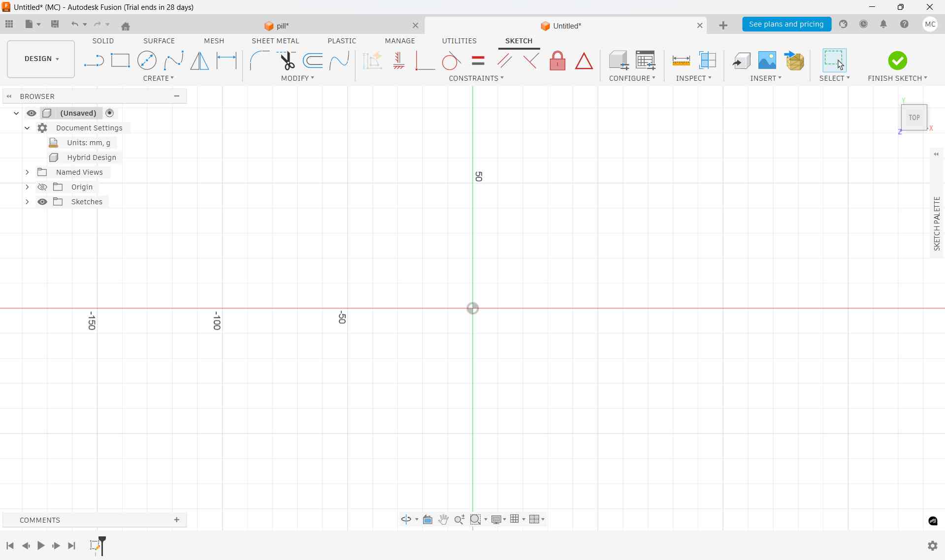Apply the Fix/Unfix lock constraint
Image resolution: width=945 pixels, height=560 pixels.
[557, 61]
